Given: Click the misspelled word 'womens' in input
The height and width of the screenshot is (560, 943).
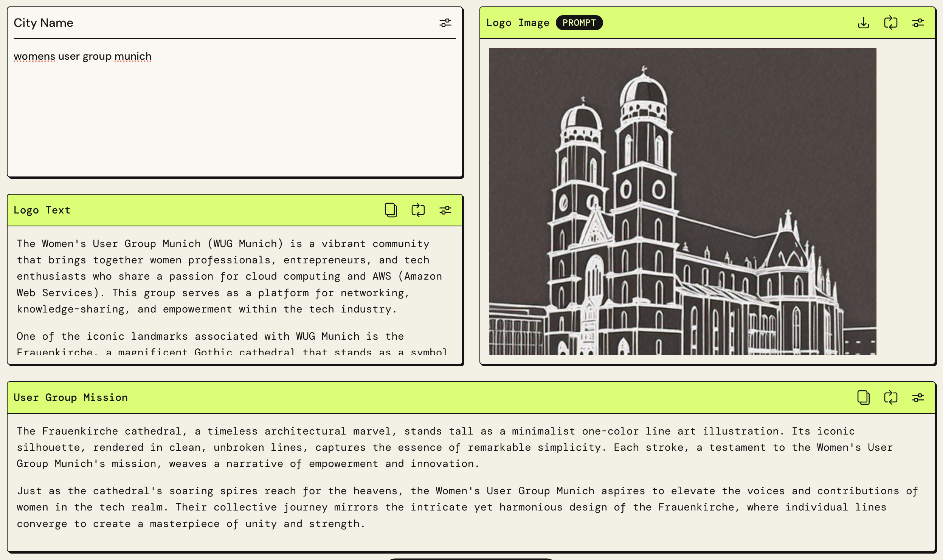Looking at the screenshot, I should tap(34, 57).
